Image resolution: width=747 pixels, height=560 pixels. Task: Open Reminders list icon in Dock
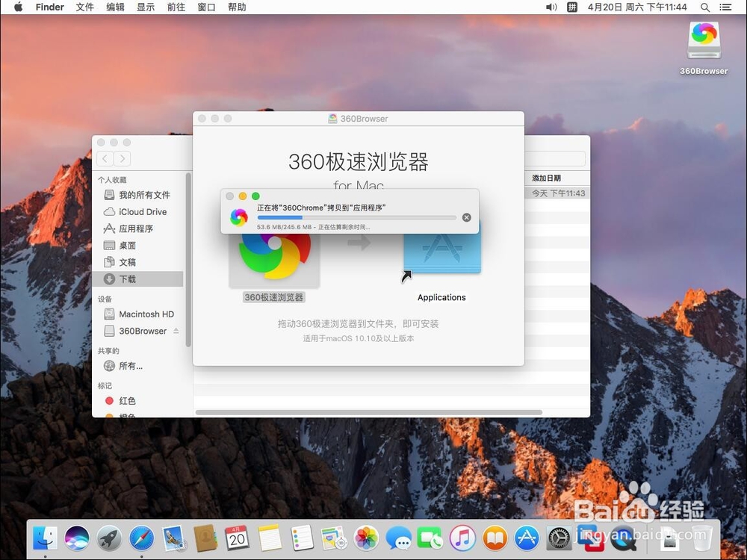[x=302, y=538]
